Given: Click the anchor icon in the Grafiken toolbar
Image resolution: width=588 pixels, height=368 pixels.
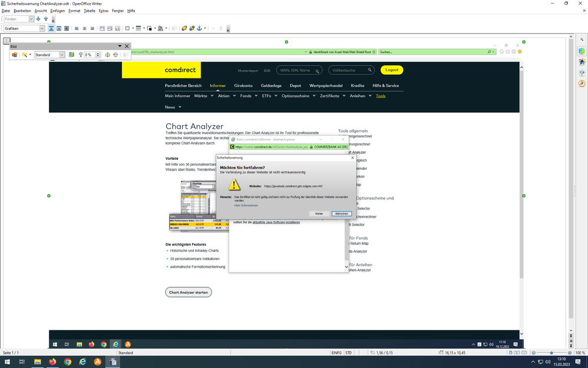Looking at the screenshot, I should tap(199, 28).
